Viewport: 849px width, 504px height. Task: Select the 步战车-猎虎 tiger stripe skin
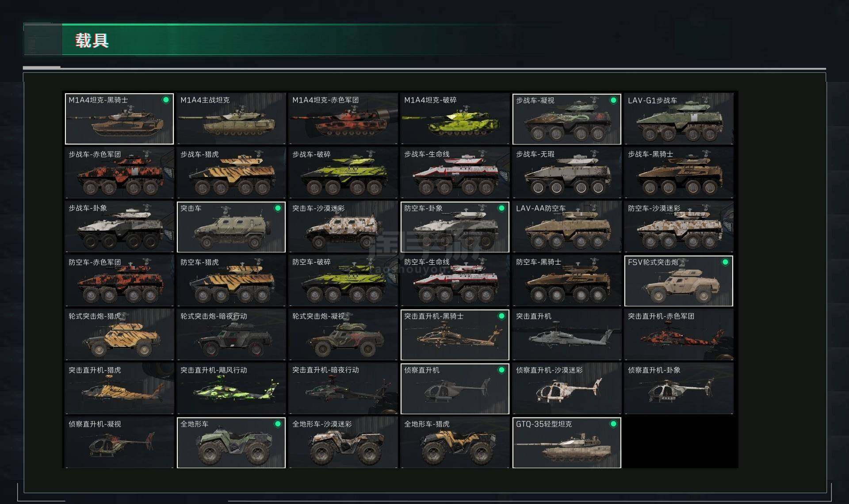tap(231, 173)
